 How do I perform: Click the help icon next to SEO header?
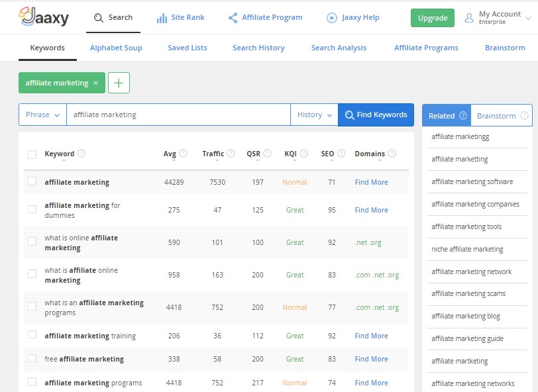(x=341, y=154)
